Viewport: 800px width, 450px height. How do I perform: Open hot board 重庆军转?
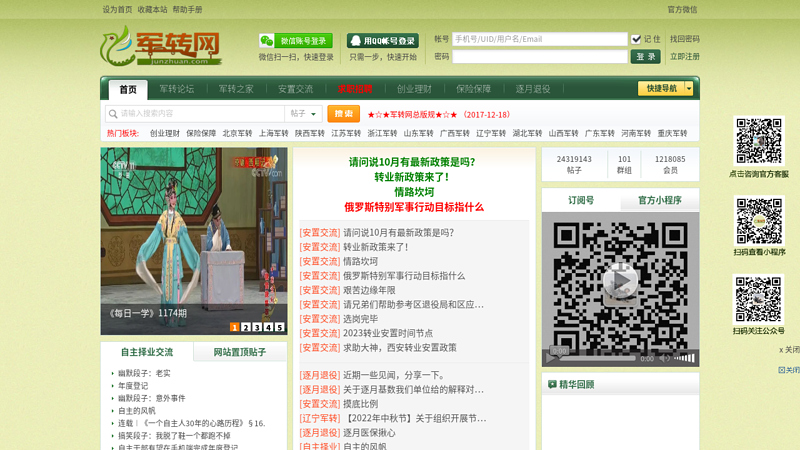(x=672, y=133)
